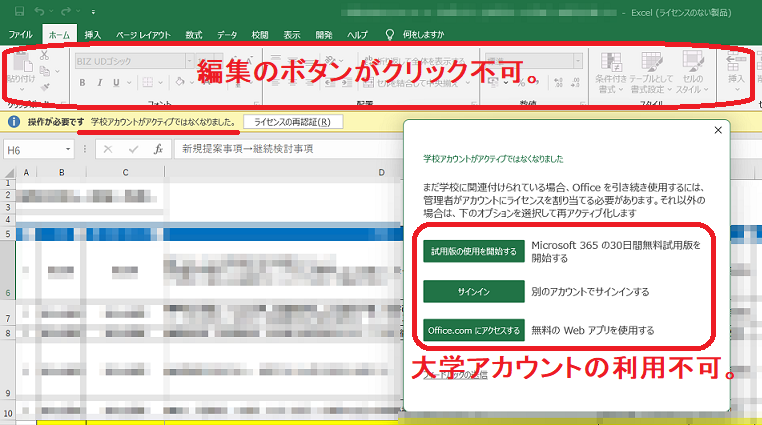Select row 6 header
The height and width of the screenshot is (425, 762).
(8, 270)
